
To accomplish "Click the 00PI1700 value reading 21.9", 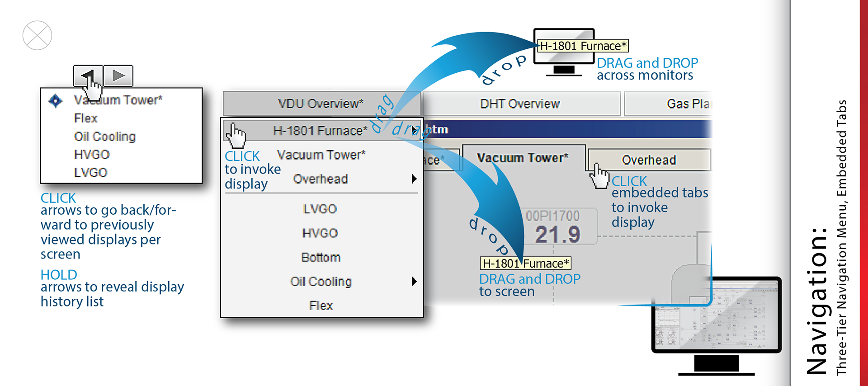I will 557,234.
